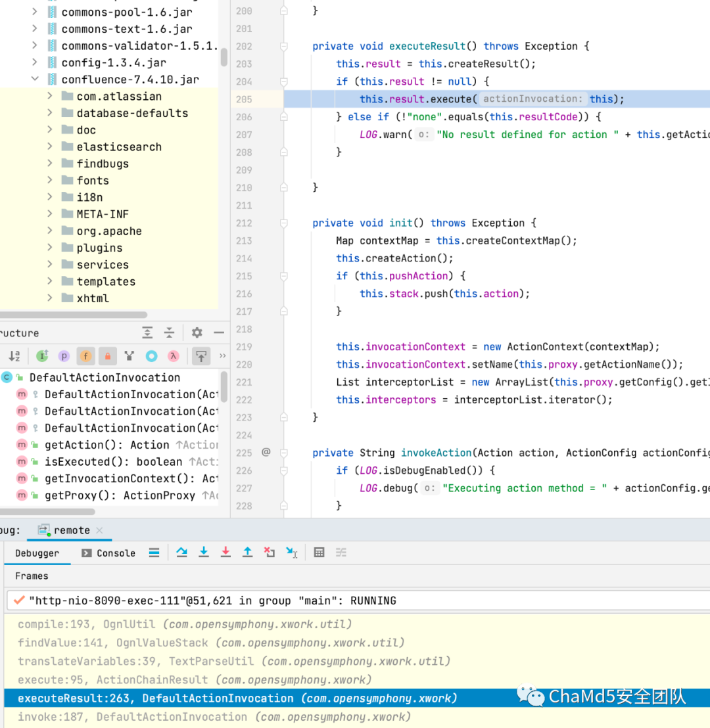
Task: Open Evaluate Expression calculator icon
Action: [319, 552]
